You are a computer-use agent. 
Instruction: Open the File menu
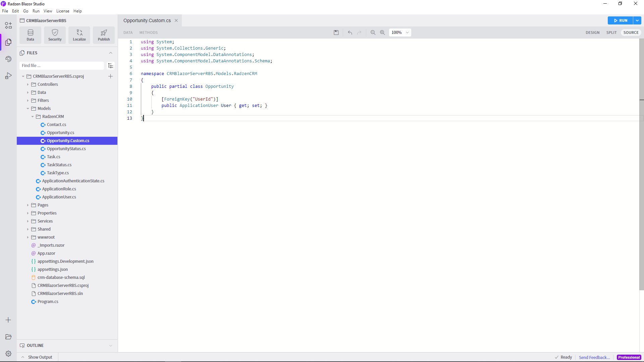pyautogui.click(x=5, y=11)
